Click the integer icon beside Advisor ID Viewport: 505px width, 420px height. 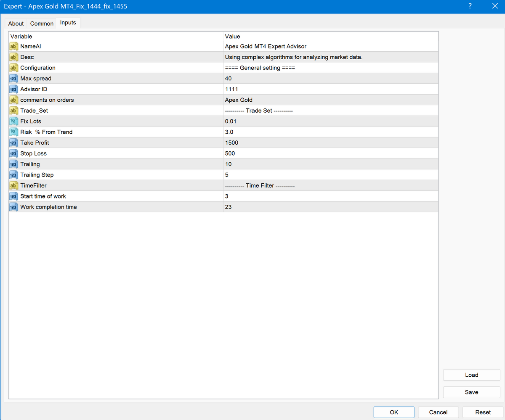click(x=13, y=89)
